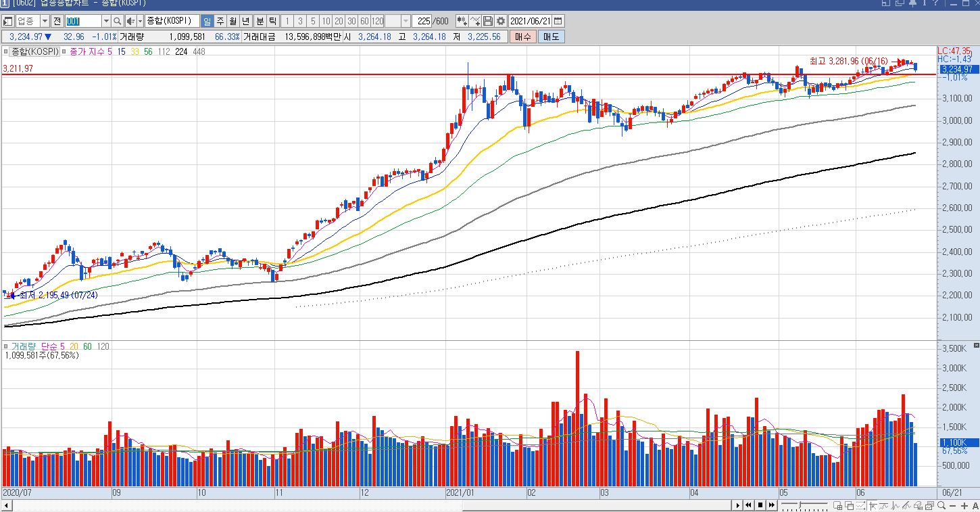Click the 매도 sell button

[x=551, y=37]
